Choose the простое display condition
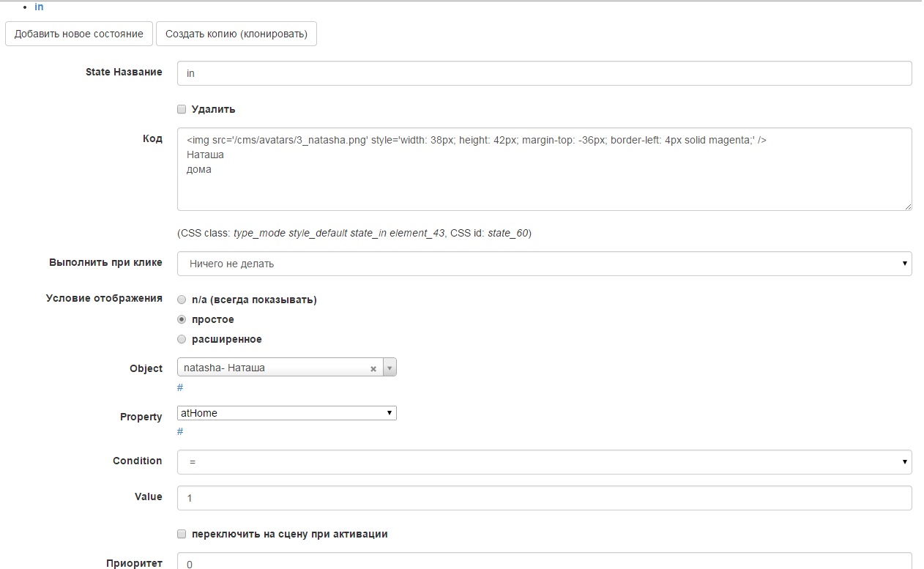This screenshot has width=924, height=569. 182,319
